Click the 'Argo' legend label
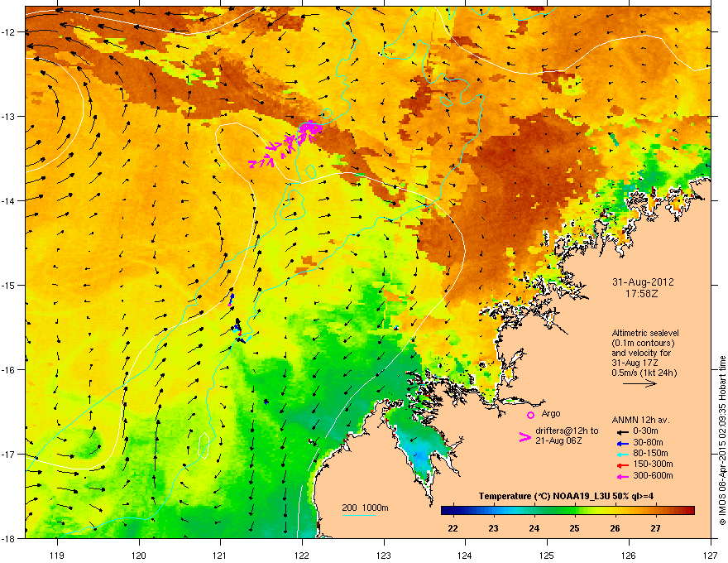 click(551, 413)
